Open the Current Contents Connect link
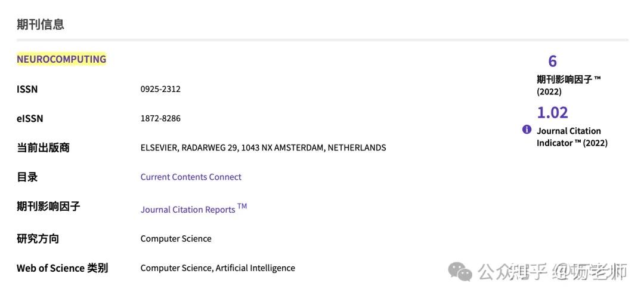644x298 pixels. coord(191,177)
